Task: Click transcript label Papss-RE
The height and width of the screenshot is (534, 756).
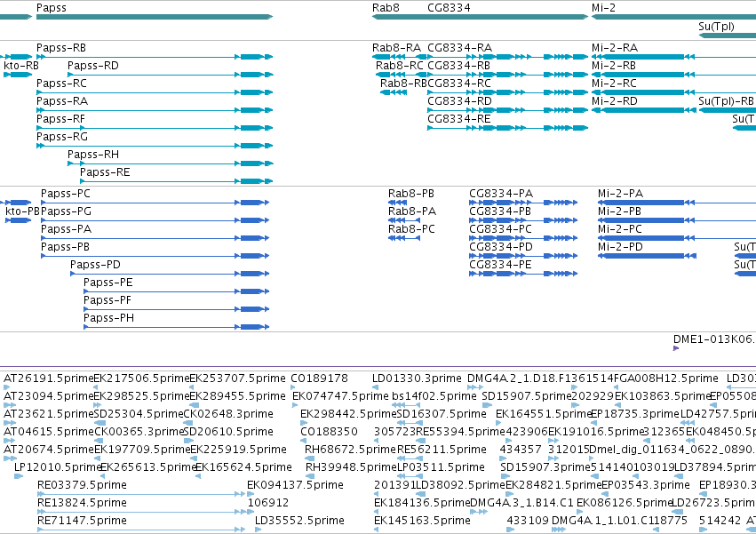Action: coord(105,172)
